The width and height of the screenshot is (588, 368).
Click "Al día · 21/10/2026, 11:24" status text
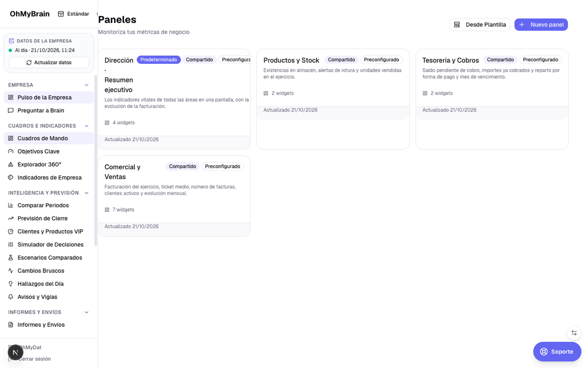coord(45,50)
